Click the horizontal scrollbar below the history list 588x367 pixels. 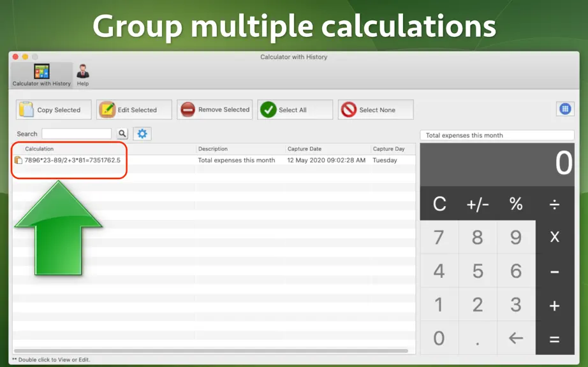211,351
